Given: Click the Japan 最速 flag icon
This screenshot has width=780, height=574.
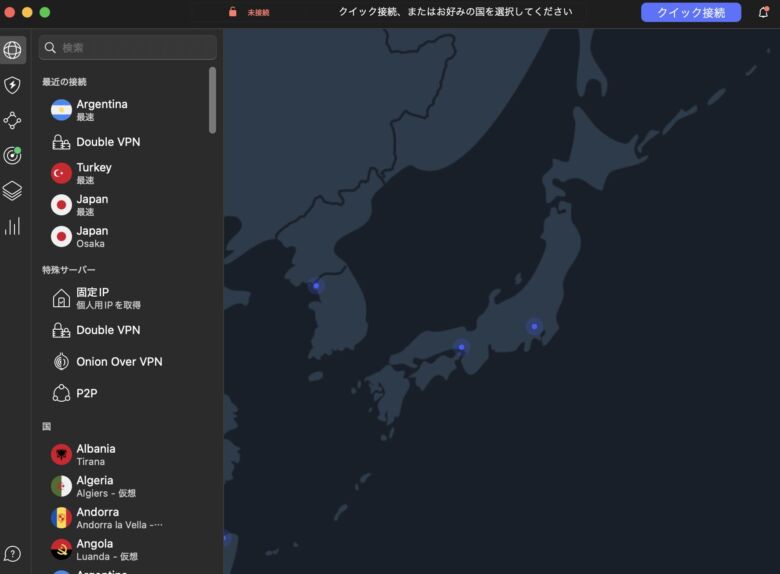Looking at the screenshot, I should coord(61,205).
